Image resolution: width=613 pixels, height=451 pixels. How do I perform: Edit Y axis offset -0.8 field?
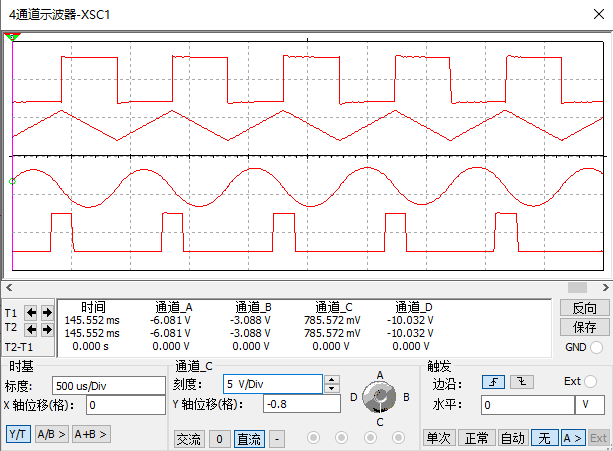(302, 404)
